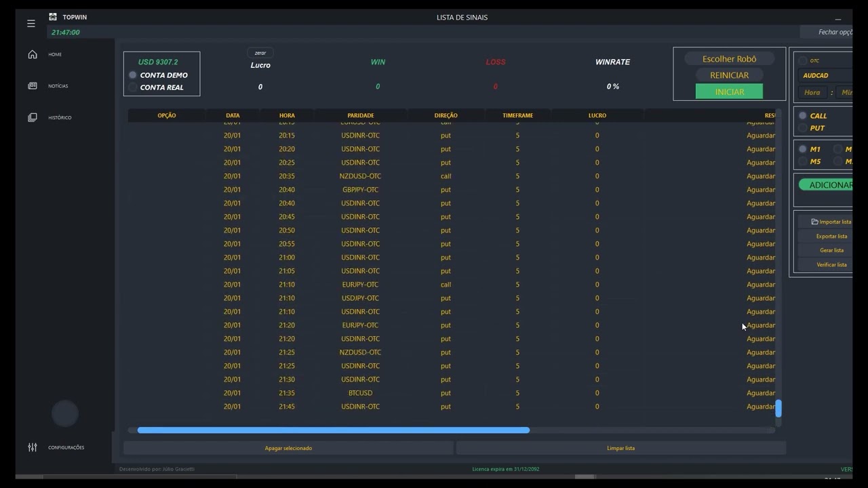Click Fechar opções button at top right
This screenshot has width=868, height=488.
(x=827, y=32)
